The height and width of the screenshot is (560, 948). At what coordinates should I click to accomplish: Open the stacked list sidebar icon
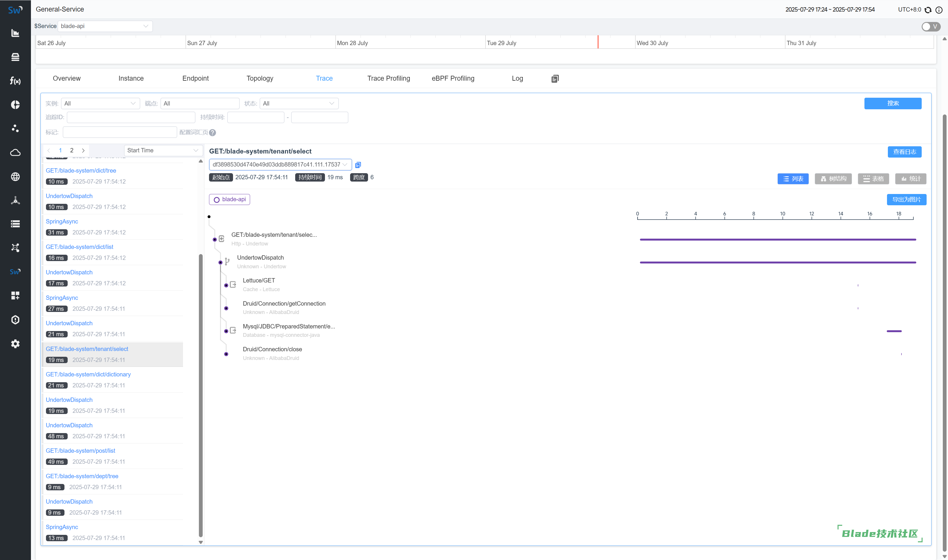15,224
